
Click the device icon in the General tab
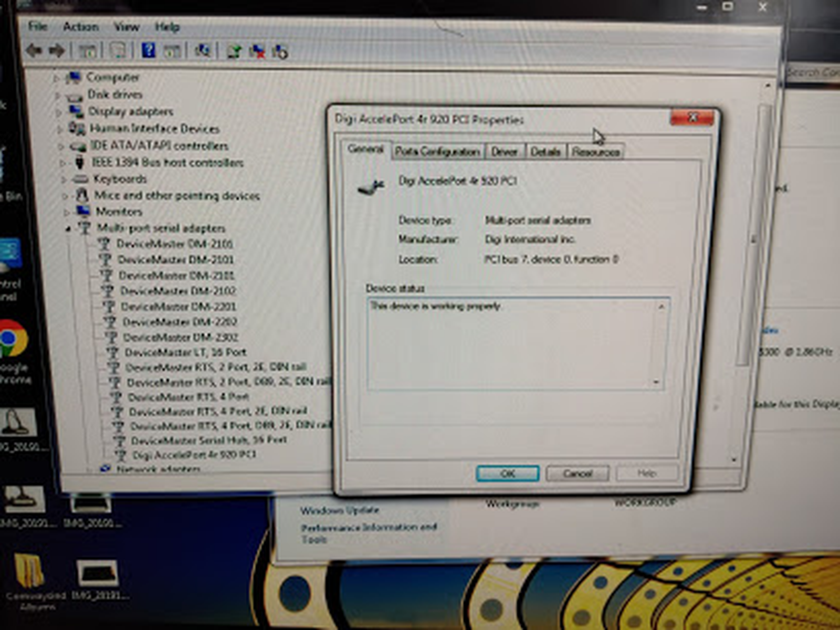coord(371,186)
